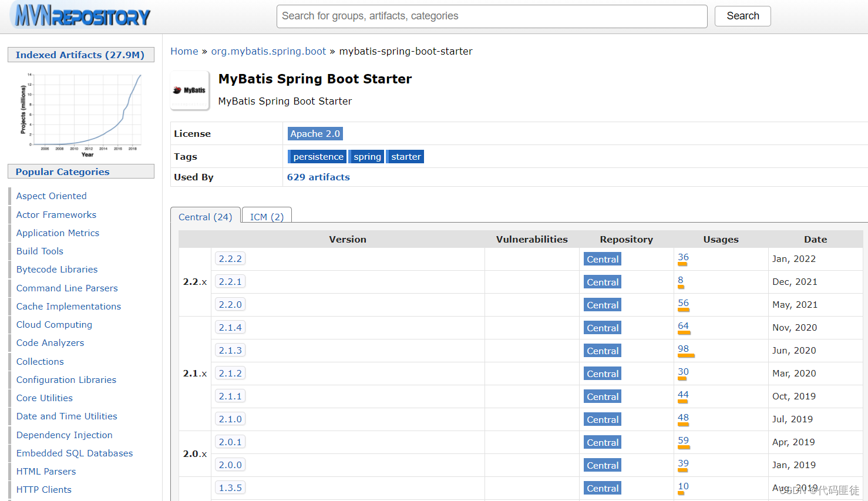Open version 2.2.2
This screenshot has height=501, width=868.
pos(230,258)
